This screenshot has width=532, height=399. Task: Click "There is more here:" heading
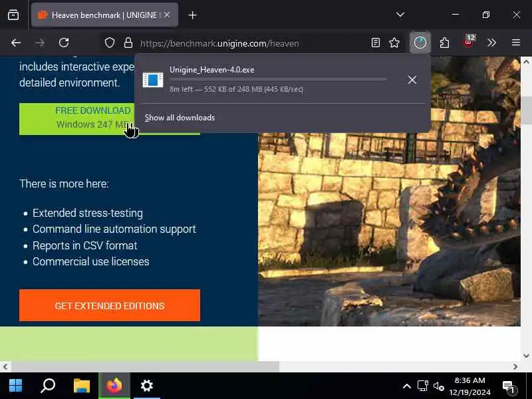pyautogui.click(x=64, y=184)
